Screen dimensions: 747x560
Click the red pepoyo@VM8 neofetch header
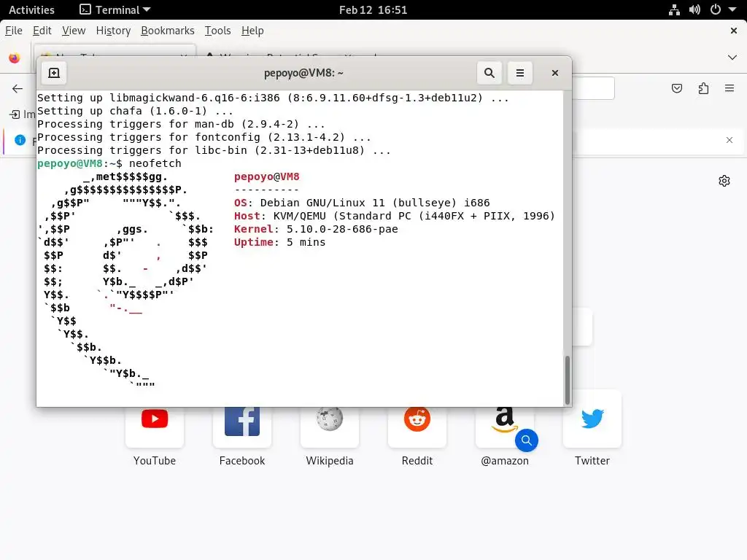[x=267, y=176]
